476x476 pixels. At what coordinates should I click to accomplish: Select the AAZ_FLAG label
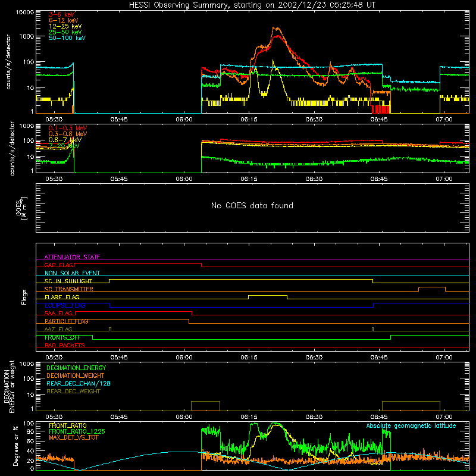[x=58, y=329]
